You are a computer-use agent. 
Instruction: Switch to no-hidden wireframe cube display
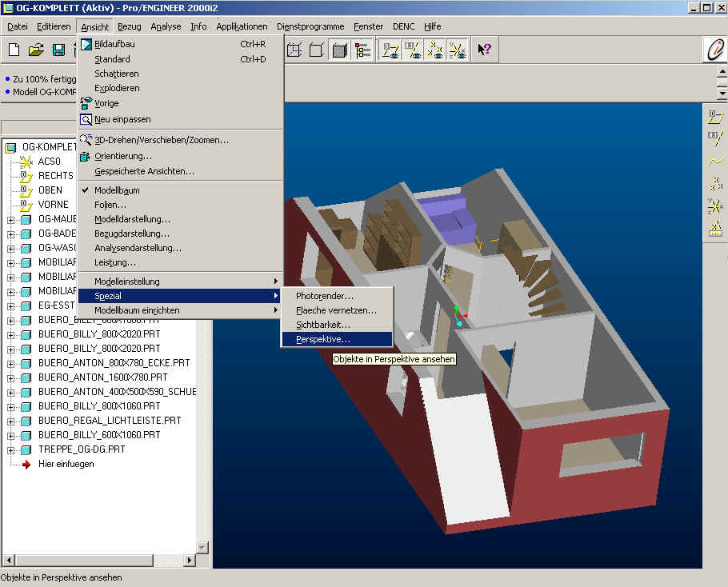317,50
